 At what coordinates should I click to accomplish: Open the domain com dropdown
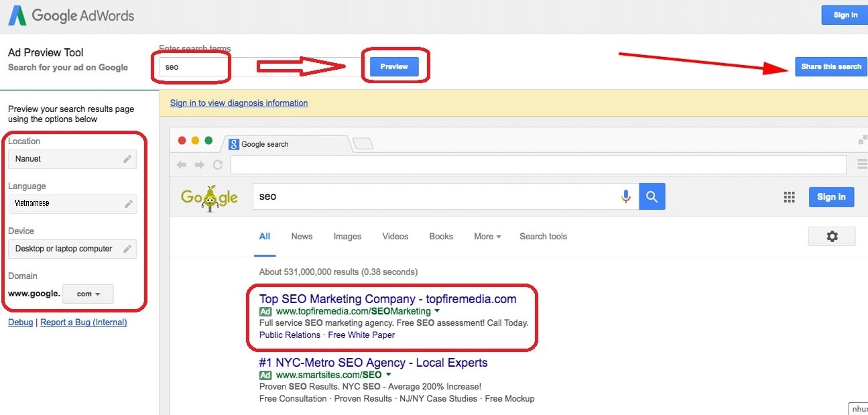coord(88,294)
